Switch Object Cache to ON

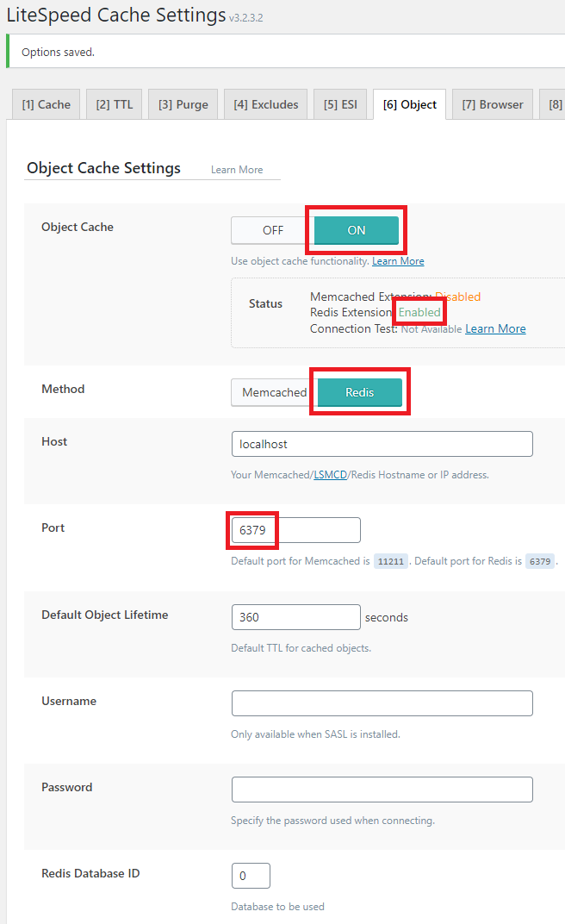click(x=356, y=230)
